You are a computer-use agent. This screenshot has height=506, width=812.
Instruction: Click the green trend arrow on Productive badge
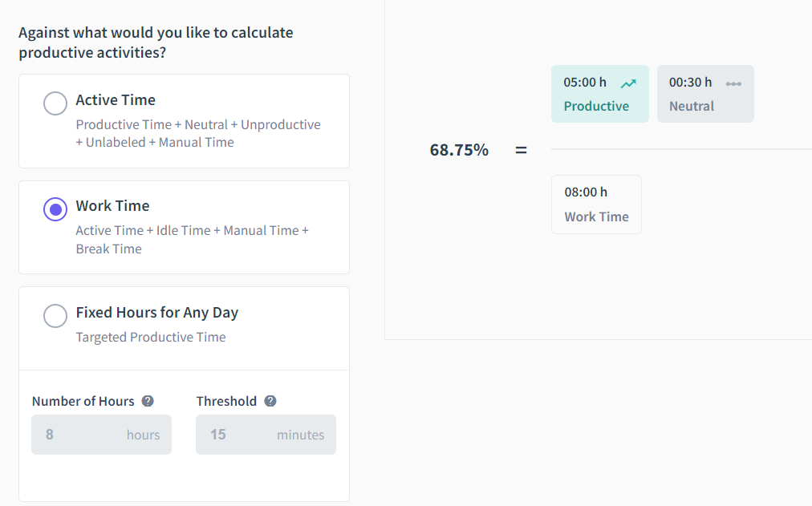(627, 82)
